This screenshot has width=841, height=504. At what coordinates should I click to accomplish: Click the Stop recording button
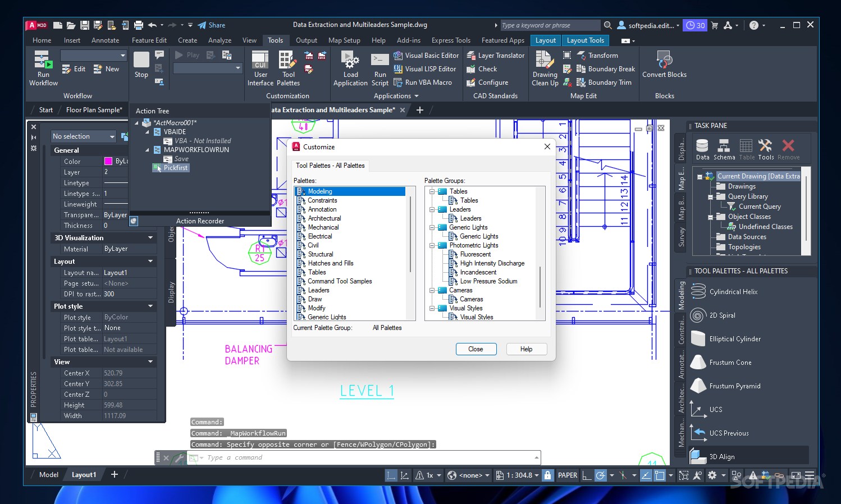(x=141, y=60)
